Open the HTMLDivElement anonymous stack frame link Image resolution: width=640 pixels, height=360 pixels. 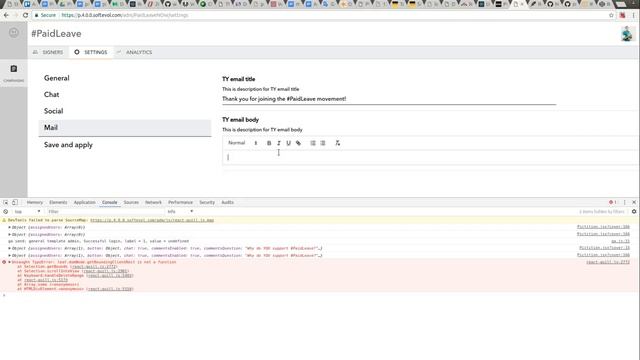[110, 289]
